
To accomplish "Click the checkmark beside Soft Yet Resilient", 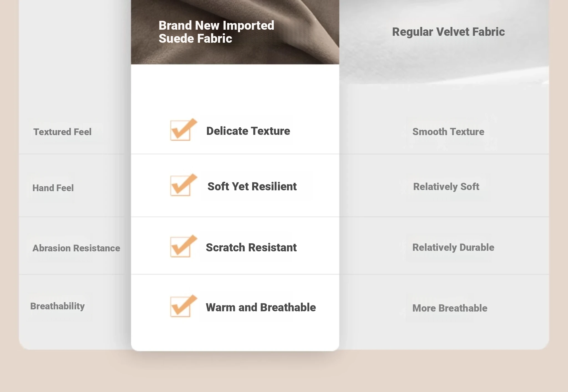I will tap(184, 185).
